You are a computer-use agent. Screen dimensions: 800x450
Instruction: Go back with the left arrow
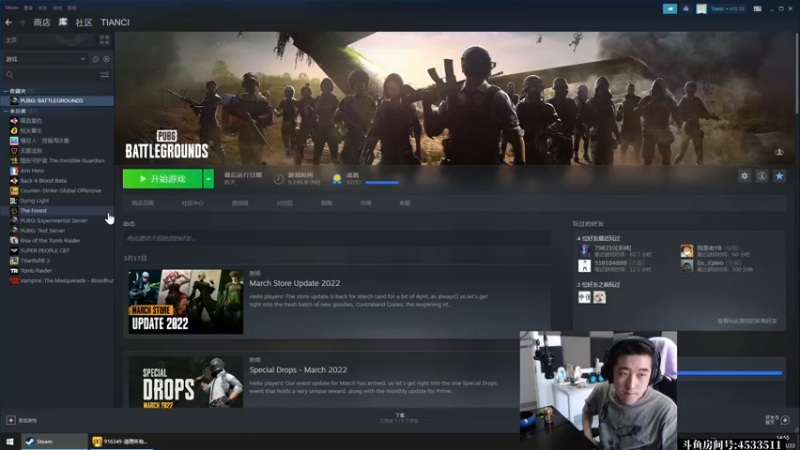(x=8, y=22)
